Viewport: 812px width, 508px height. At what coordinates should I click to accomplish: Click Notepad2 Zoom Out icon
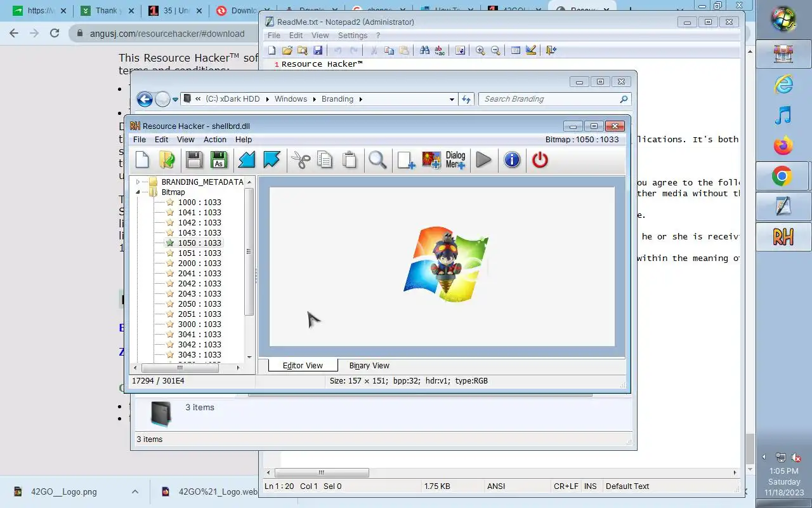495,50
